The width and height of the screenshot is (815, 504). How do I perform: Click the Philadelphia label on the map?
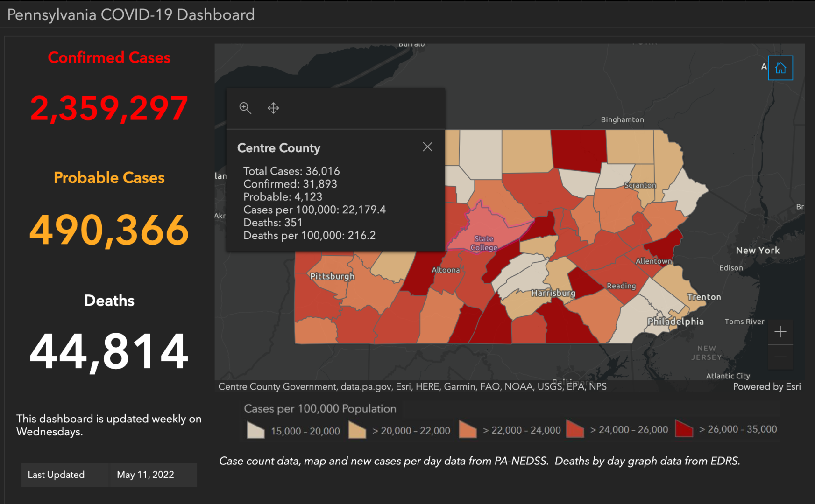coord(675,321)
